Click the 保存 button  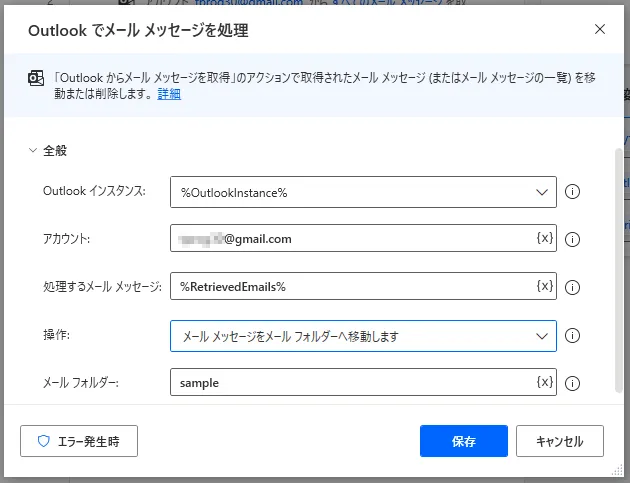464,441
